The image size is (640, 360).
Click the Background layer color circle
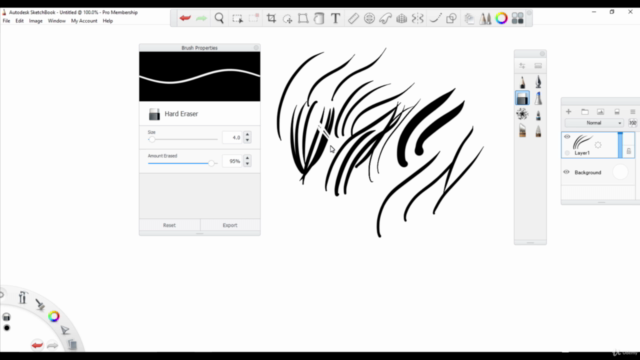pyautogui.click(x=620, y=172)
